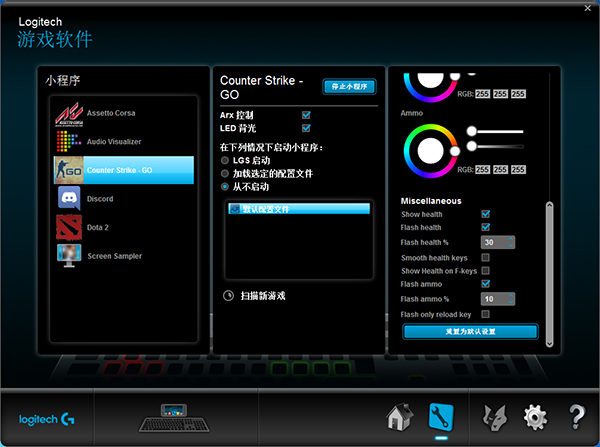
Task: Click the Ammo green RGB value field
Action: pyautogui.click(x=500, y=170)
